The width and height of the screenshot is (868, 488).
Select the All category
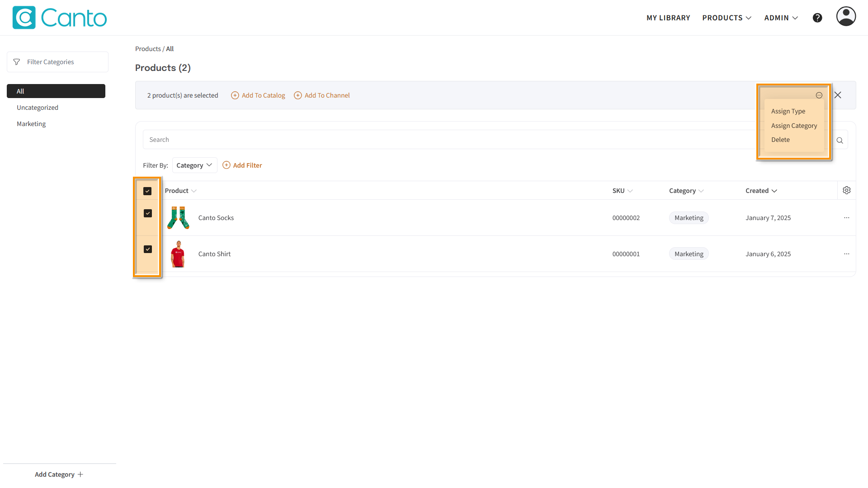(x=56, y=91)
